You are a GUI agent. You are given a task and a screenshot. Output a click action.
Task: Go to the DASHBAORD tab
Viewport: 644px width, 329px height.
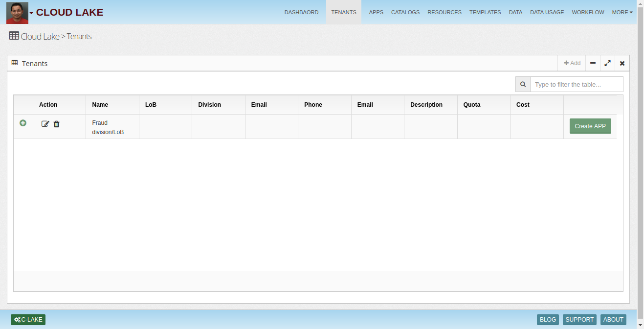301,12
